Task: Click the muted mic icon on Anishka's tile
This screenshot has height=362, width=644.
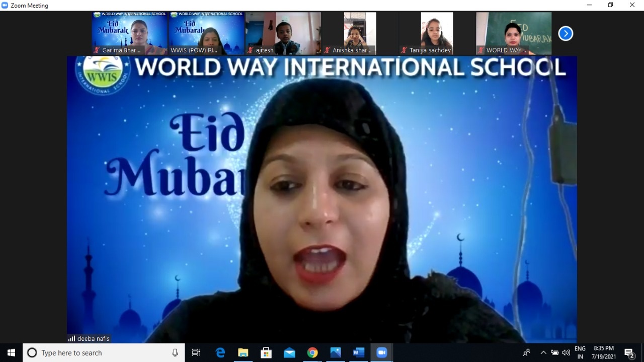Action: pyautogui.click(x=328, y=50)
